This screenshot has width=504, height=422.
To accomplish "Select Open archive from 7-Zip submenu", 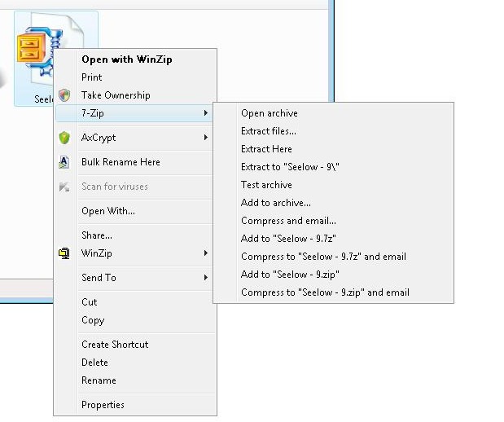I will point(270,113).
